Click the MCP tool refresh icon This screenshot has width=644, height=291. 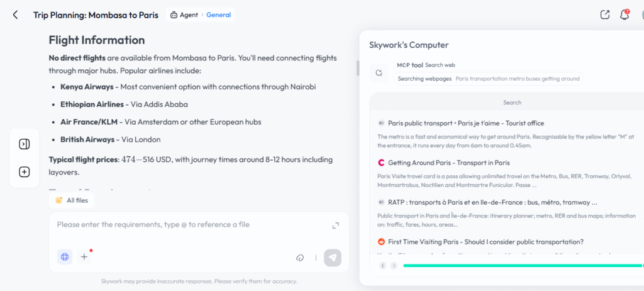tap(379, 72)
